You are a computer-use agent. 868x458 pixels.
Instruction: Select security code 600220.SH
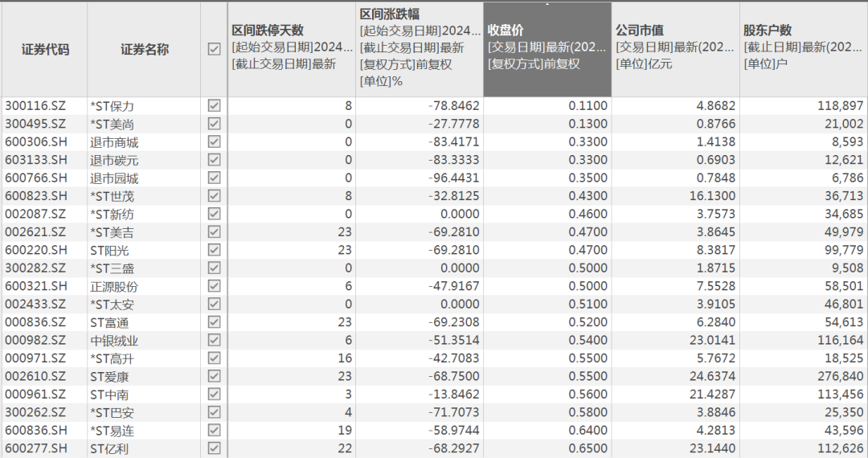[x=36, y=249]
